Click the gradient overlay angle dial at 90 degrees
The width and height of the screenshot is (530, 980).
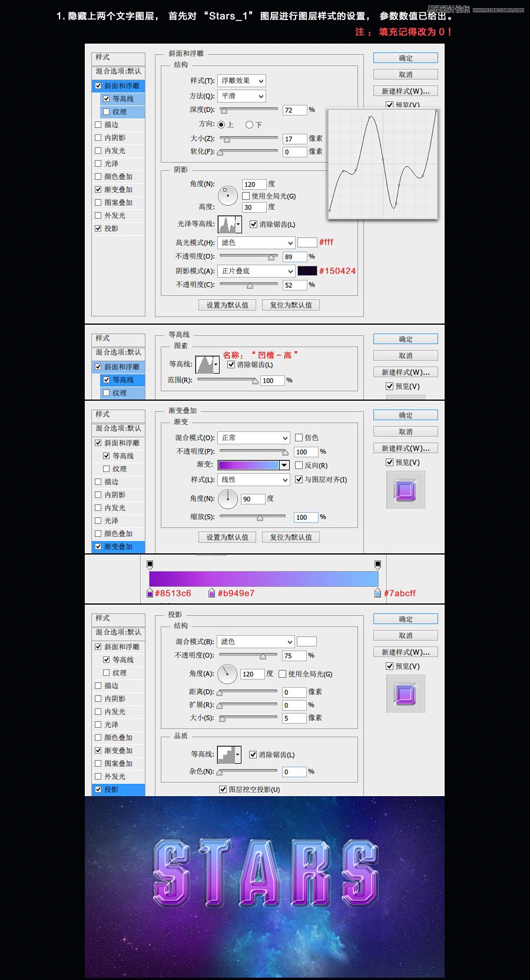pyautogui.click(x=228, y=499)
